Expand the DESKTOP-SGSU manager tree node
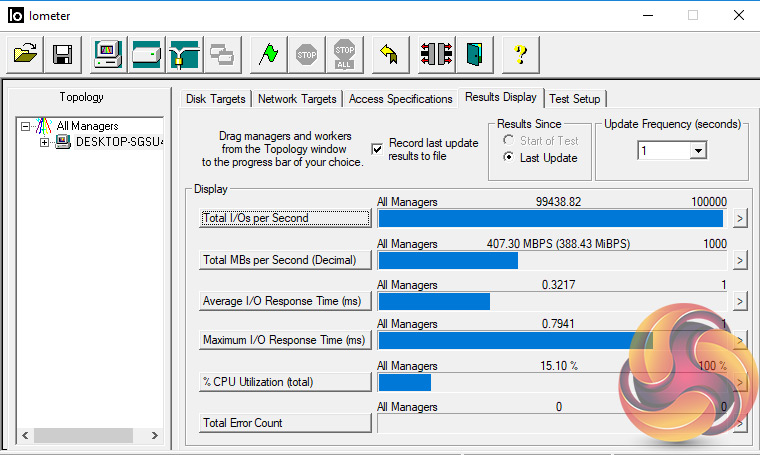 45,142
